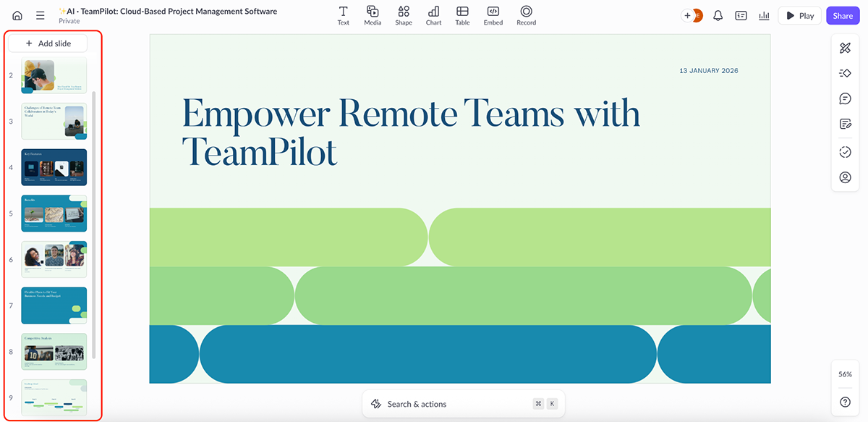This screenshot has height=422, width=868.
Task: Select the Text insert tool
Action: click(343, 14)
